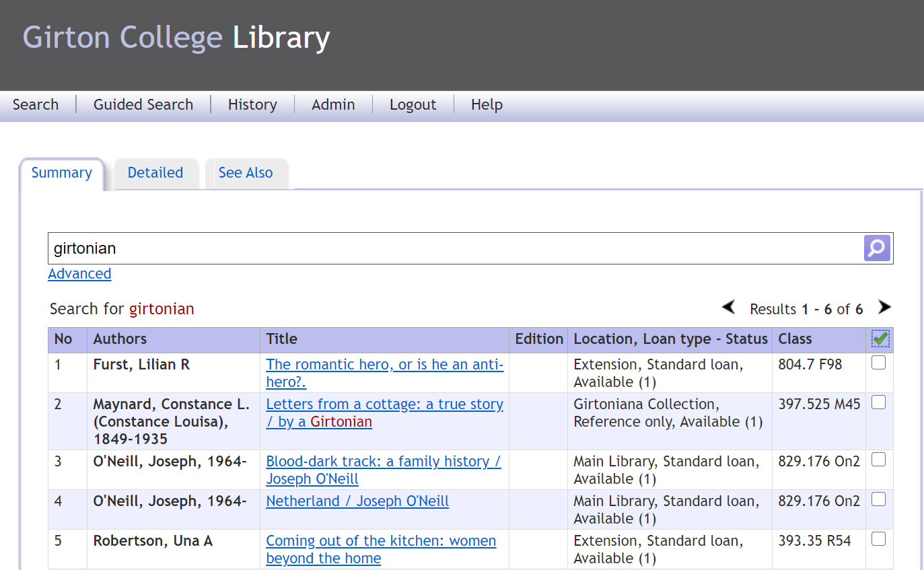Go to next results page arrow
Image resolution: width=924 pixels, height=570 pixels.
884,308
